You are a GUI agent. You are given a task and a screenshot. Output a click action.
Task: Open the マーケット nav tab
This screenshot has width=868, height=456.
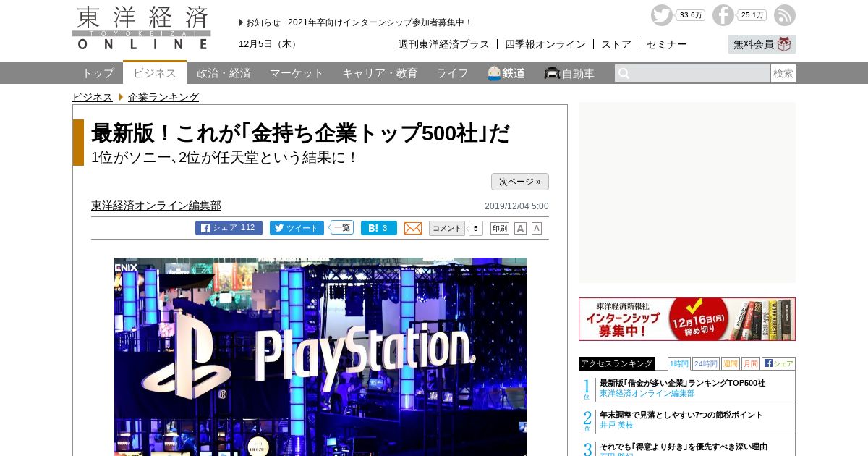[297, 73]
